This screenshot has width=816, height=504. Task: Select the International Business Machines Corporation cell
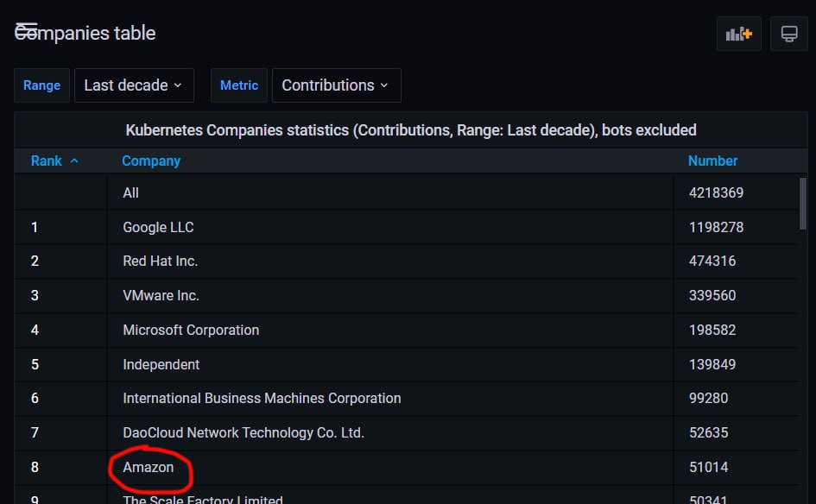(x=262, y=398)
